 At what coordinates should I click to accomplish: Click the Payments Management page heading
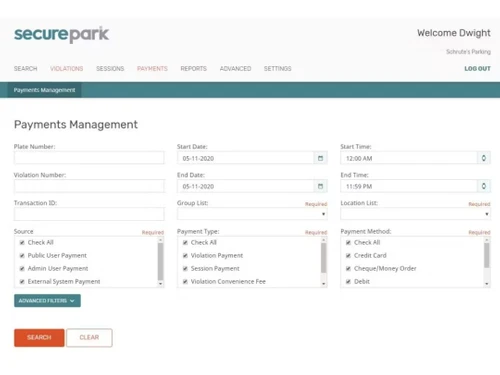pos(76,125)
